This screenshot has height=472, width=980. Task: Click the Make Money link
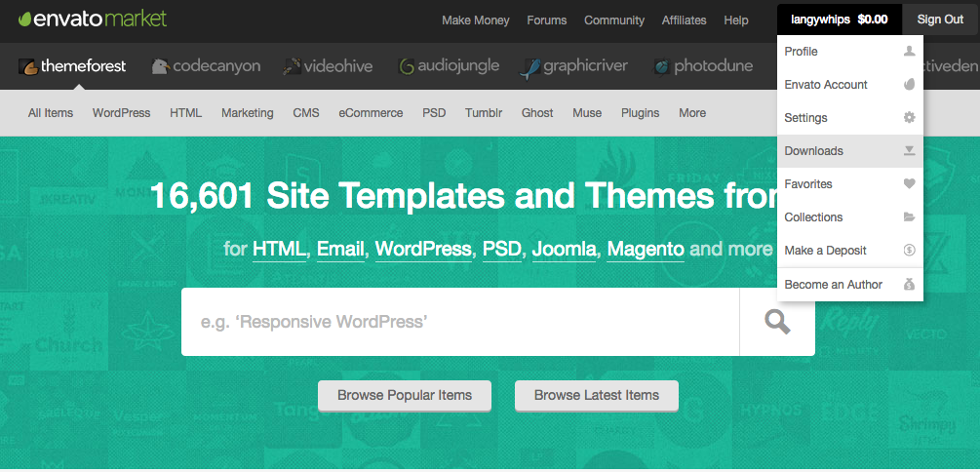click(x=476, y=20)
